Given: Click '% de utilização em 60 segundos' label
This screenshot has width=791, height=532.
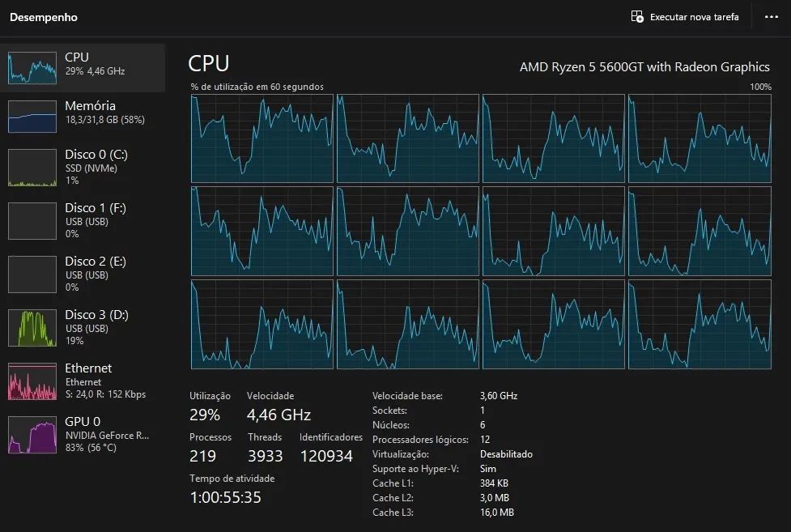Looking at the screenshot, I should 257,87.
